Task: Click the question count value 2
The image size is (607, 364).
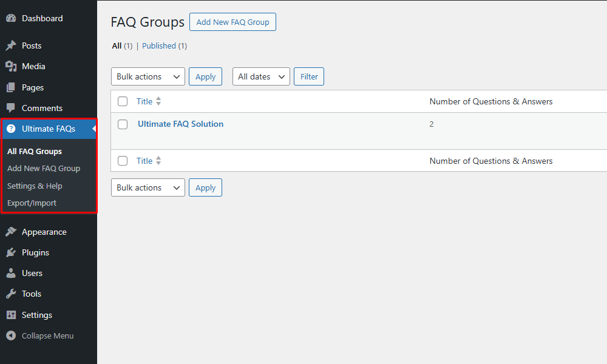Action: point(431,124)
